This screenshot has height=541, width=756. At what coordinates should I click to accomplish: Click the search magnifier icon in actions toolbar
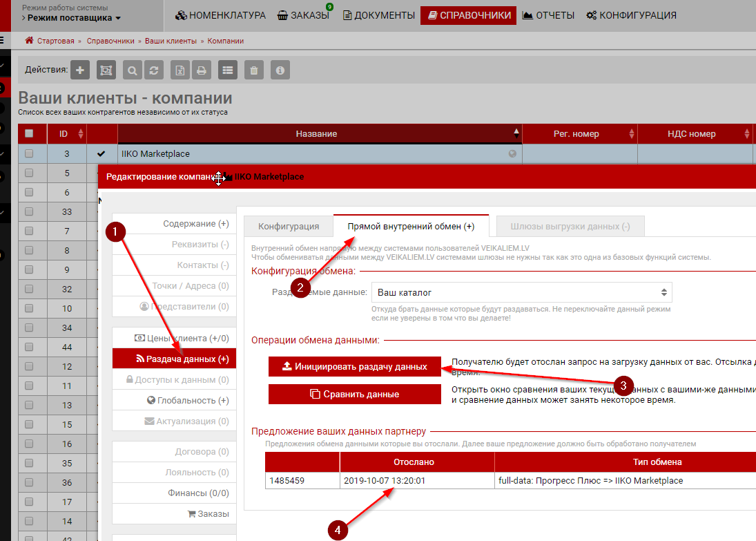[133, 70]
